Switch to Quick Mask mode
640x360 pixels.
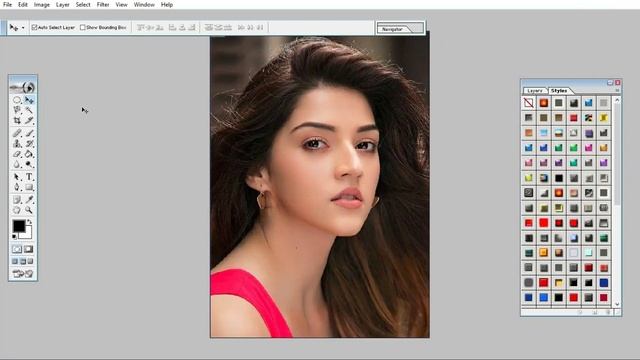[x=29, y=249]
